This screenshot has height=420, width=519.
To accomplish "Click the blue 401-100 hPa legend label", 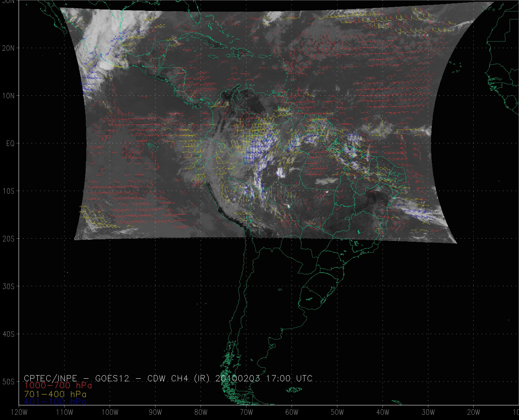I will [x=55, y=401].
